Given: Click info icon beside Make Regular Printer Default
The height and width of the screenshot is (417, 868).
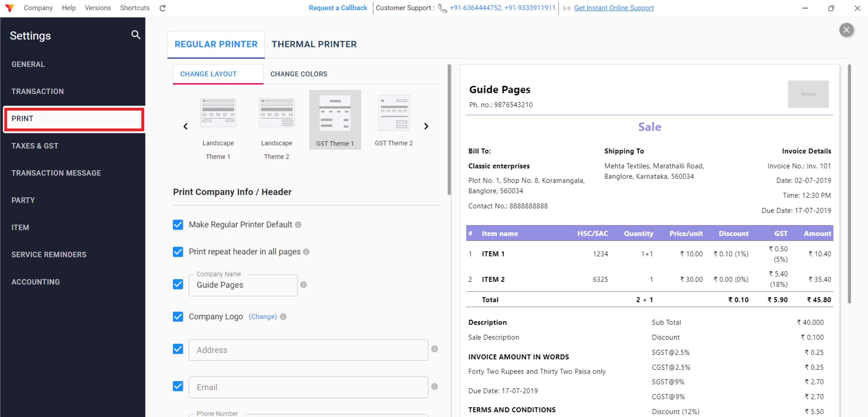Looking at the screenshot, I should (298, 225).
